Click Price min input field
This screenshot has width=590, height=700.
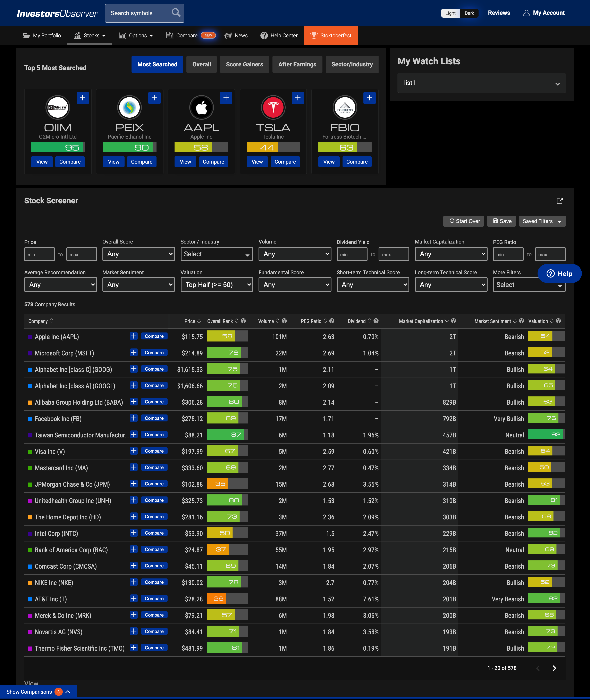coord(40,254)
